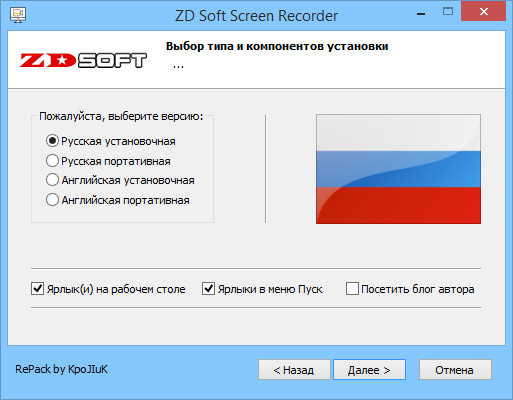
Task: Open the title bar screen recorder icon
Action: (18, 15)
